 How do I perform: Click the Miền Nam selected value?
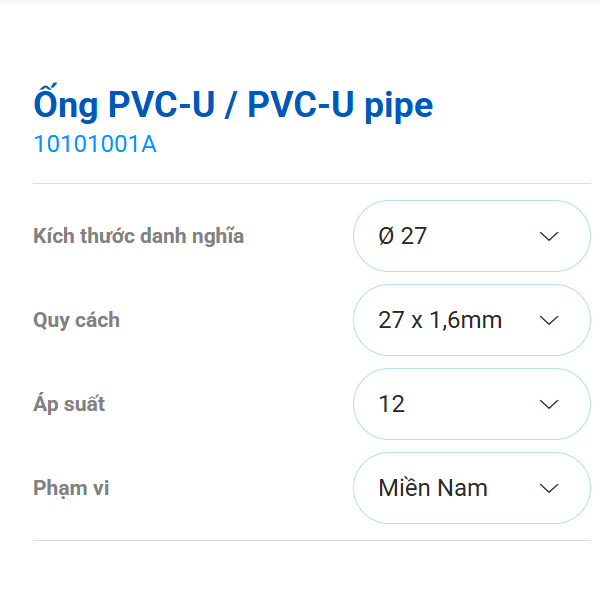[x=433, y=489]
